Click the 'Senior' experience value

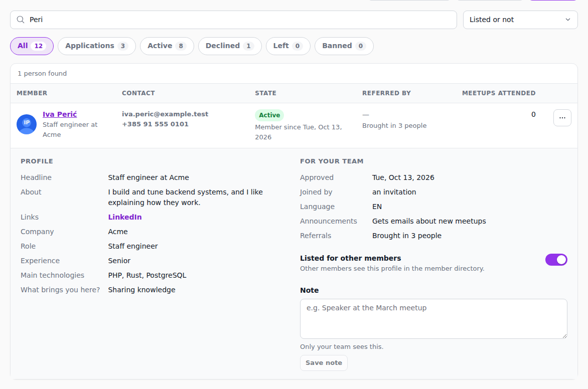pos(119,261)
